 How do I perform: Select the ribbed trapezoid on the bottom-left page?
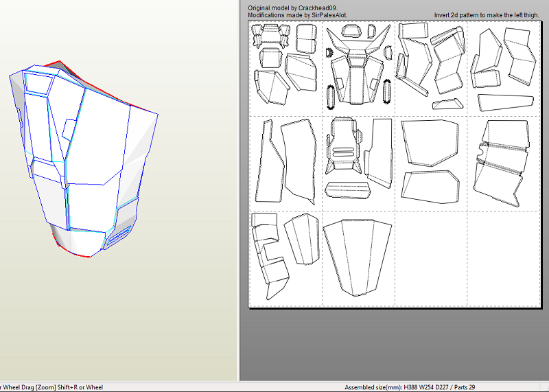[302, 240]
